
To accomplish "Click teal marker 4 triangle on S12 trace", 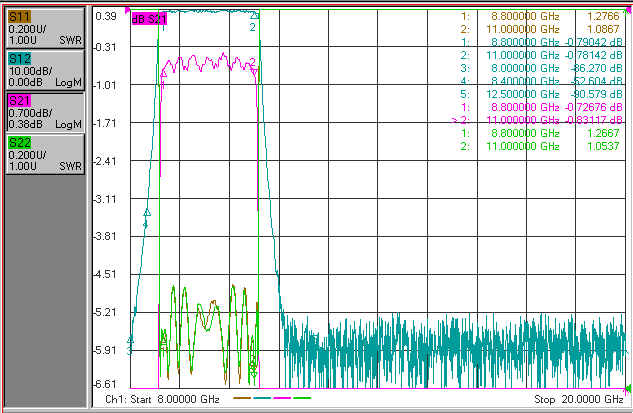I will point(147,212).
